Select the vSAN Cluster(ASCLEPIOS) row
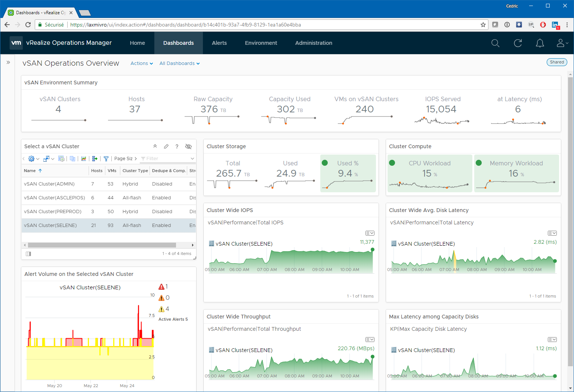The width and height of the screenshot is (574, 392). [109, 198]
